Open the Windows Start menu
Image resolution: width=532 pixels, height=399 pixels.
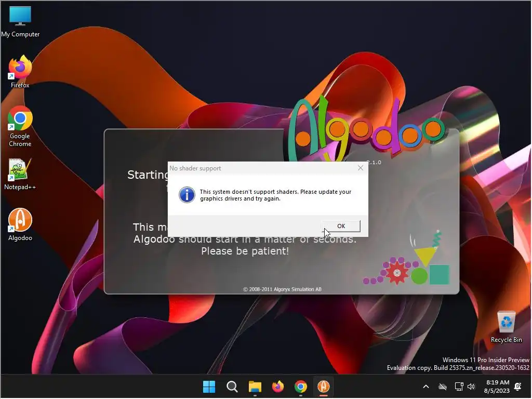point(209,387)
